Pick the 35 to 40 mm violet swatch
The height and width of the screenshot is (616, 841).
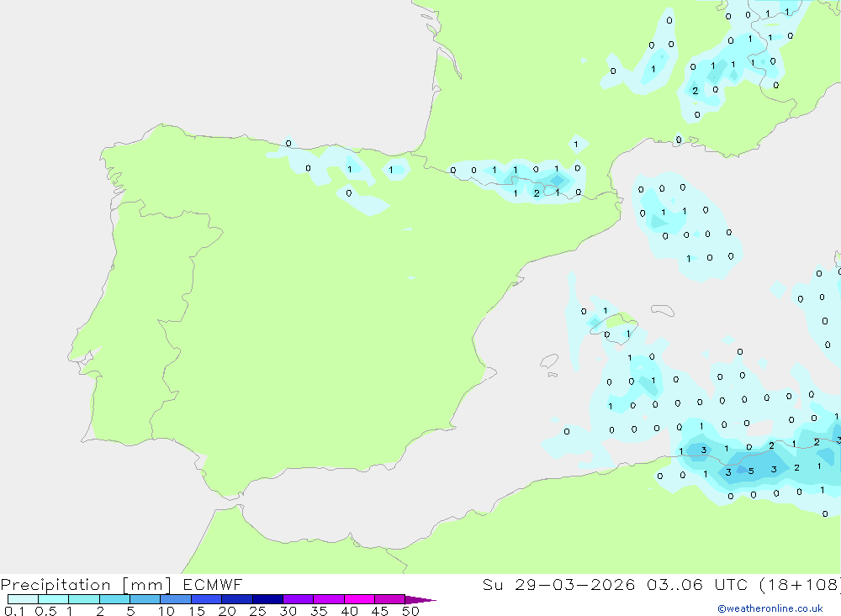tap(328, 599)
